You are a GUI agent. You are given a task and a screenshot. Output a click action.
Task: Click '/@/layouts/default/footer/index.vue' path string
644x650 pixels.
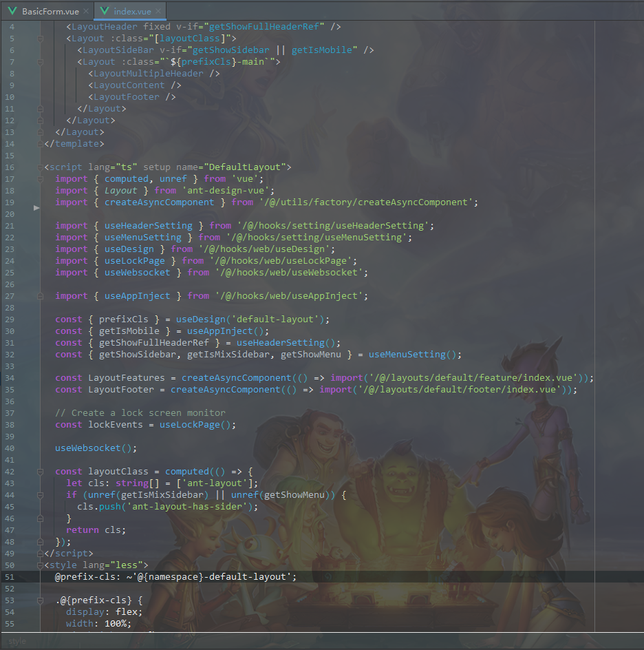click(460, 390)
